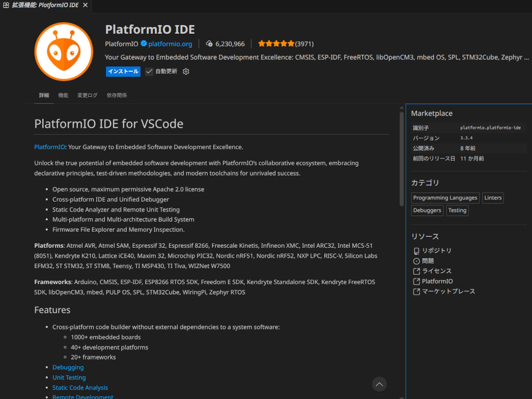
Task: Open the 変更ログ changelog tab
Action: click(x=87, y=96)
